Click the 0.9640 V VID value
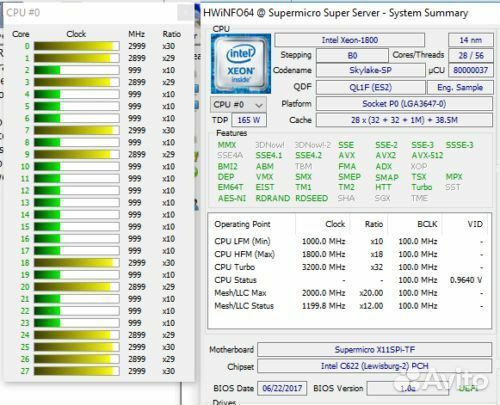Viewport: 500px width, 405px height. (x=466, y=280)
